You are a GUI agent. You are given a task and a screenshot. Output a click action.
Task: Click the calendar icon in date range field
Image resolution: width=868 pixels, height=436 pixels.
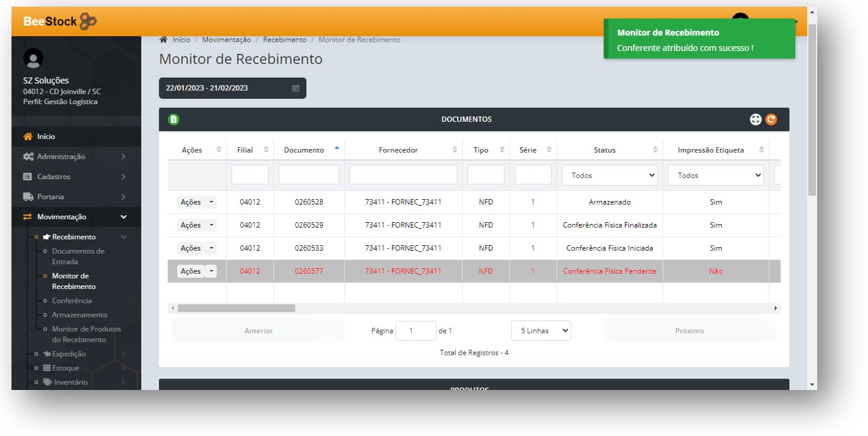pos(296,88)
